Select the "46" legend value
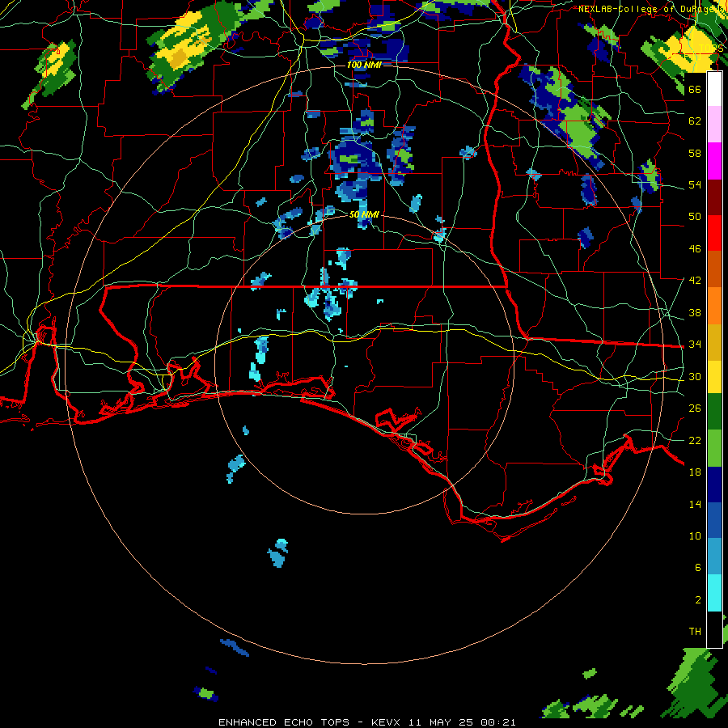 pyautogui.click(x=695, y=249)
